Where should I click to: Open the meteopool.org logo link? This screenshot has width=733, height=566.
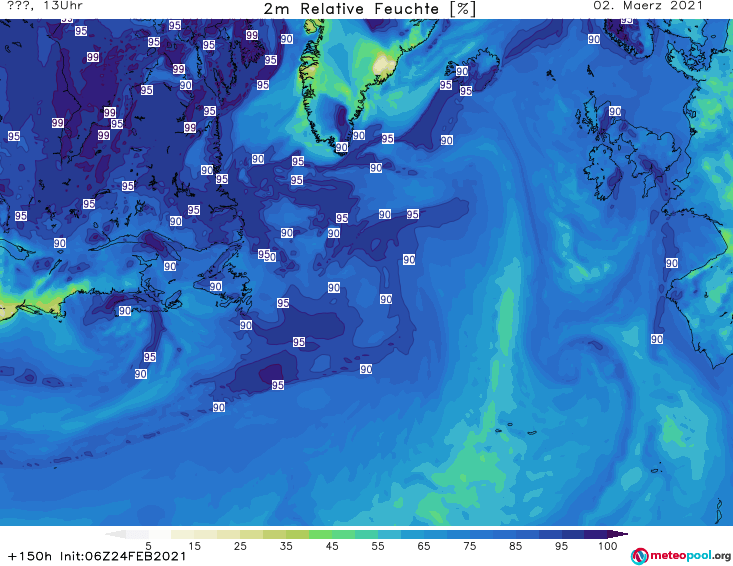(681, 556)
